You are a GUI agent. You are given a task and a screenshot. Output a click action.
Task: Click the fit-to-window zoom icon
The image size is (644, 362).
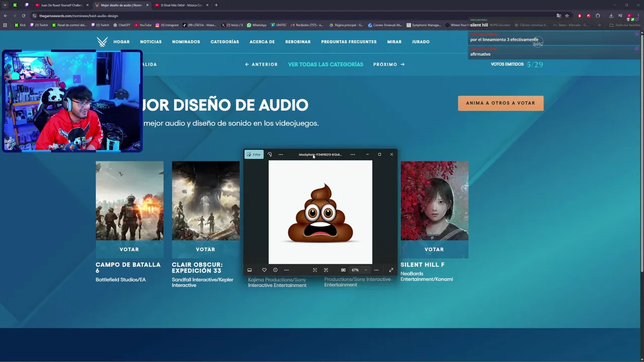[x=343, y=270]
